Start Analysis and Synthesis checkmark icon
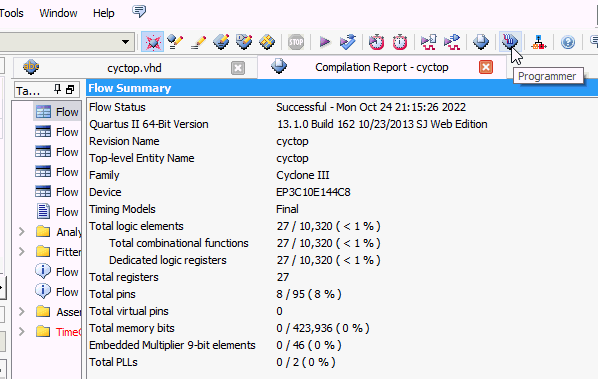Screen dimensions: 598x379 pos(348,42)
